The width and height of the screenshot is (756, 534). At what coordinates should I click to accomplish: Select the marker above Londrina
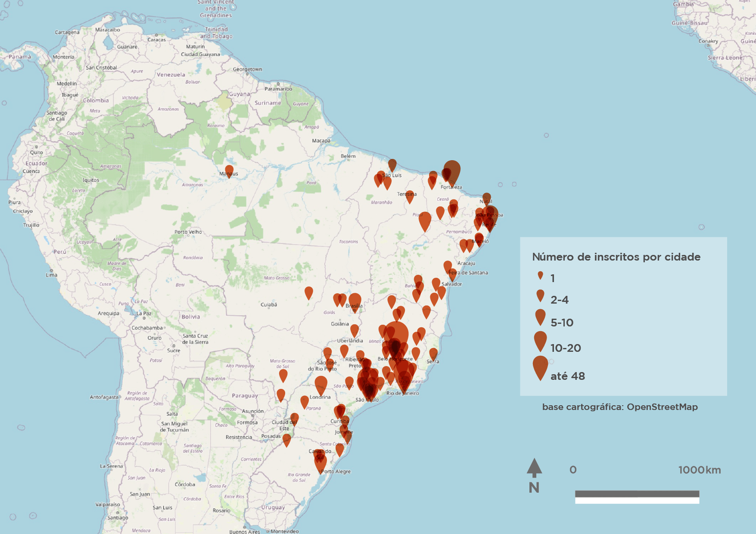[x=321, y=383]
